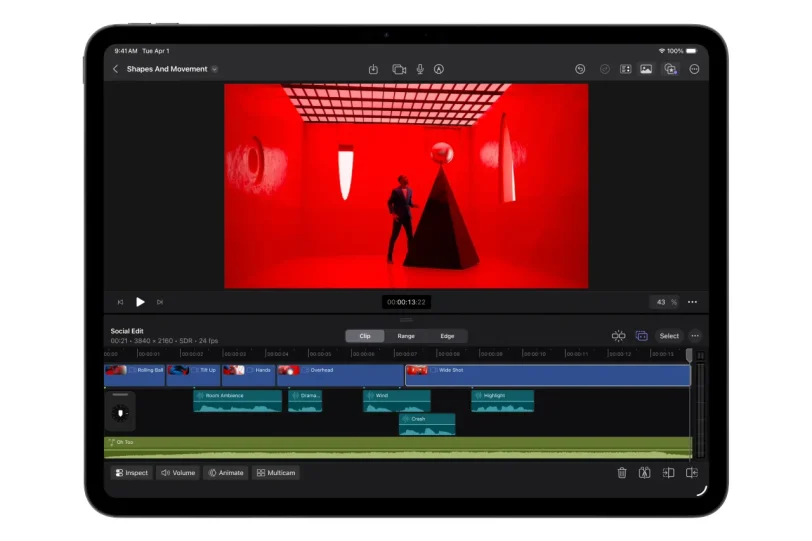Tap the import media icon
812x541 pixels.
373,69
